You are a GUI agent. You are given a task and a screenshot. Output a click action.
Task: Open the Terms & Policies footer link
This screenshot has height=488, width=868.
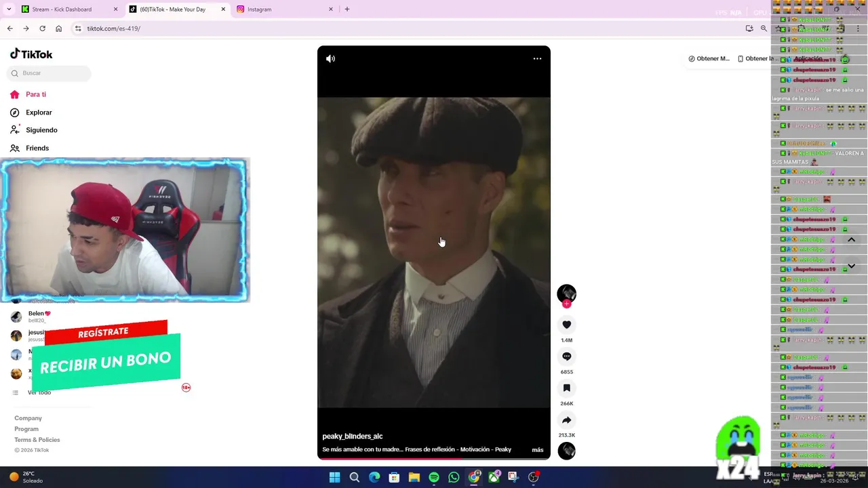pos(37,440)
